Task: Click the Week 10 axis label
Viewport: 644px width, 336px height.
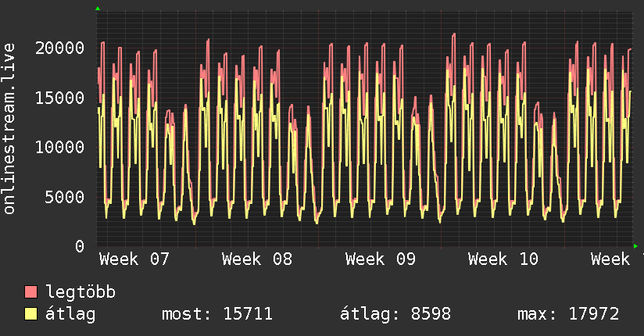Action: coord(503,259)
